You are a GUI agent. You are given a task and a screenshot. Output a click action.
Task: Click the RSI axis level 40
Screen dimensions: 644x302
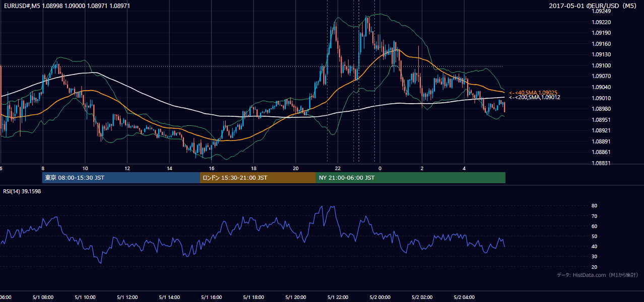[595, 246]
